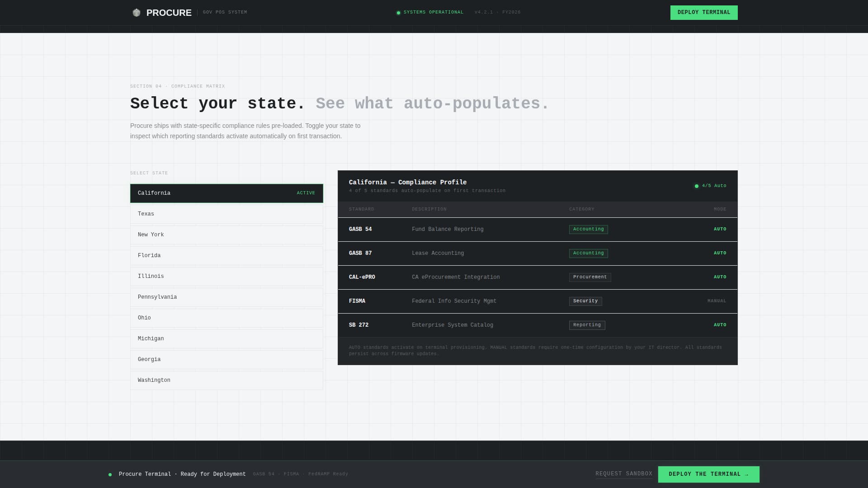The image size is (868, 488).
Task: Select Illinois in the state list
Action: 226,277
